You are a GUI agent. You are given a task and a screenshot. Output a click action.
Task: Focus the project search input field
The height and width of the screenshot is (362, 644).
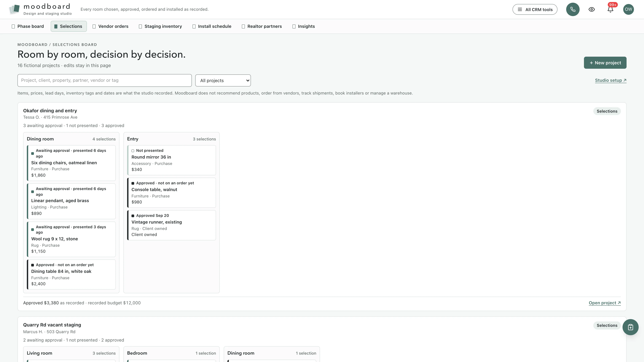click(x=104, y=80)
